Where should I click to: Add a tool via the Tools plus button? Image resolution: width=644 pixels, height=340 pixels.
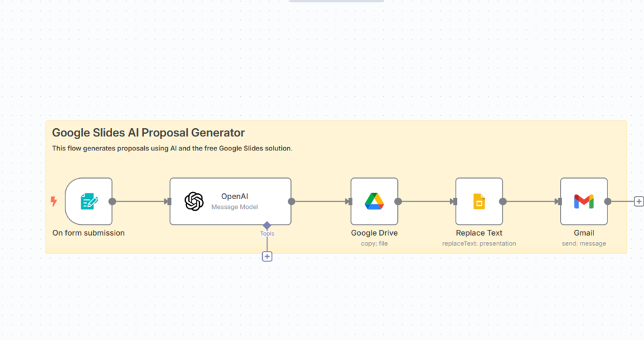[x=267, y=257]
